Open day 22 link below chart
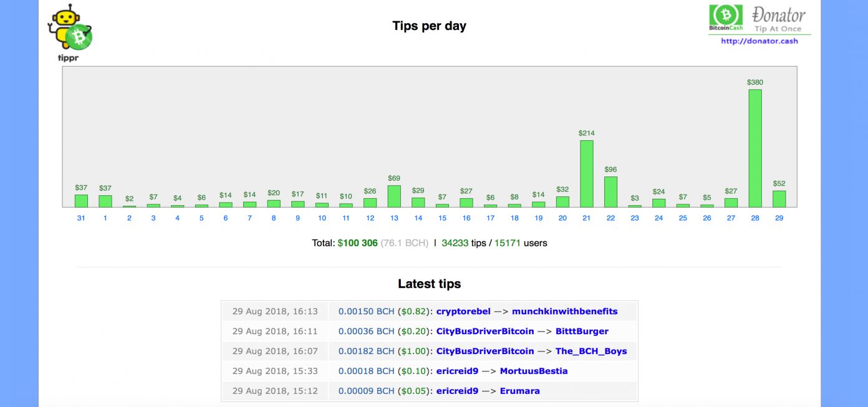 (x=610, y=218)
